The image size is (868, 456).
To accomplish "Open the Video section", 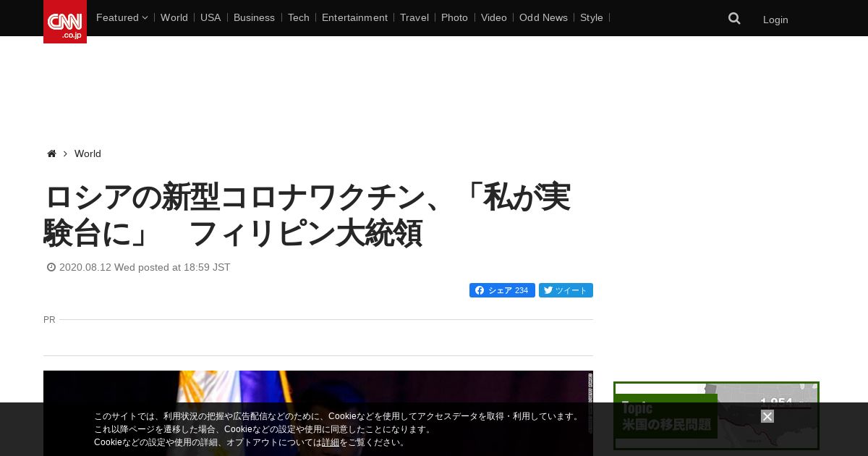I will (494, 17).
